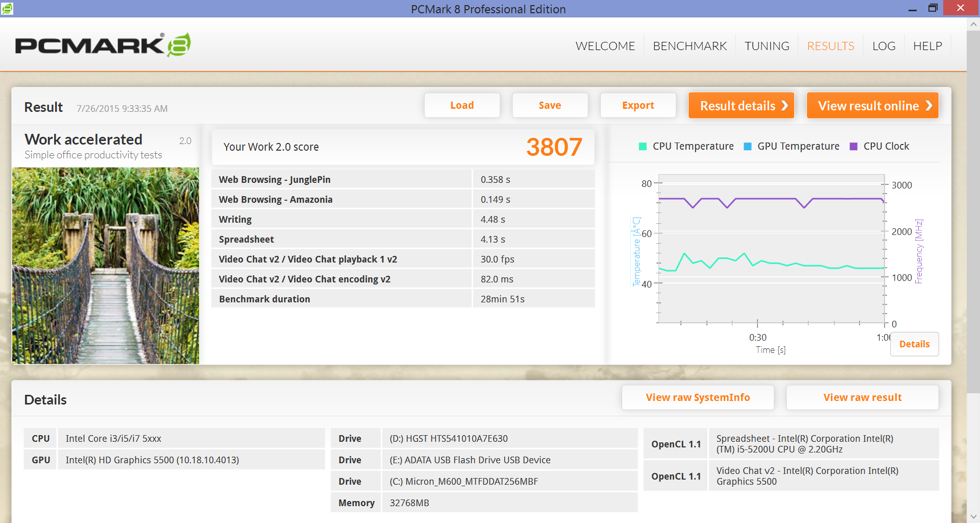Click the CPU Temperature legend swatch
Screen dimensions: 980x523
tap(643, 147)
